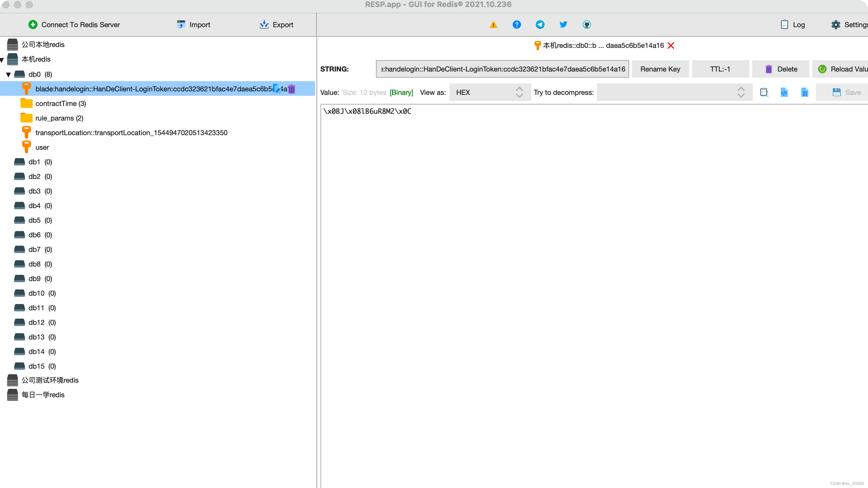This screenshot has width=868, height=488.
Task: Click the rule_params folder icon
Action: point(26,118)
